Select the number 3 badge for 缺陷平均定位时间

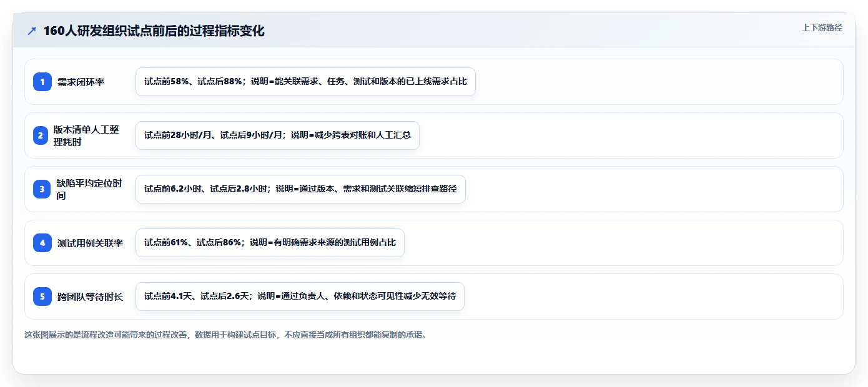42,189
